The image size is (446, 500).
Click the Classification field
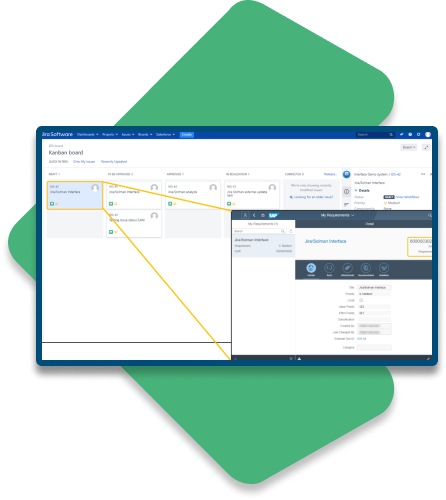pyautogui.click(x=374, y=319)
